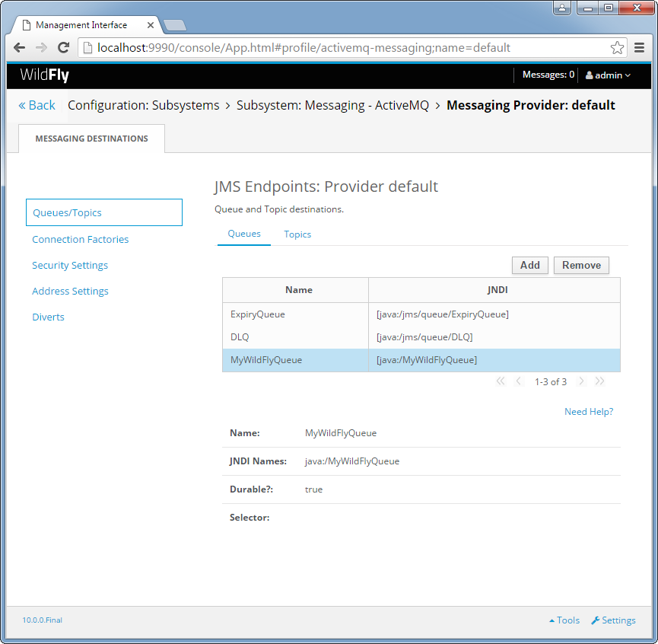Click the Chrome user profile icon
Screen dimensions: 658x644
(562, 8)
